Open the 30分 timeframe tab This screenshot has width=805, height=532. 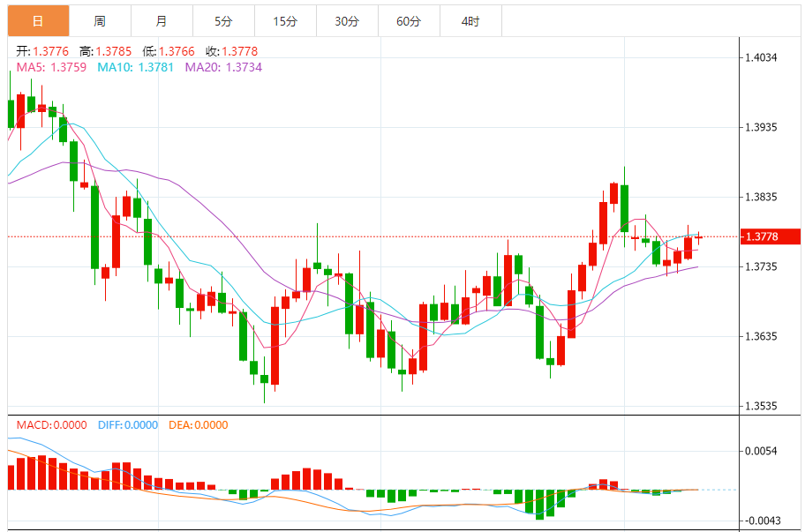click(347, 21)
